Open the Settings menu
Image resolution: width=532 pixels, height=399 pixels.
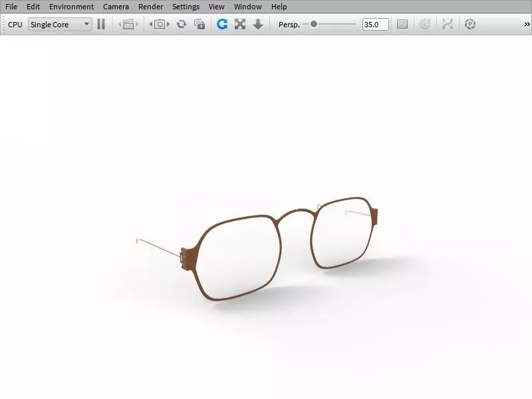click(186, 7)
